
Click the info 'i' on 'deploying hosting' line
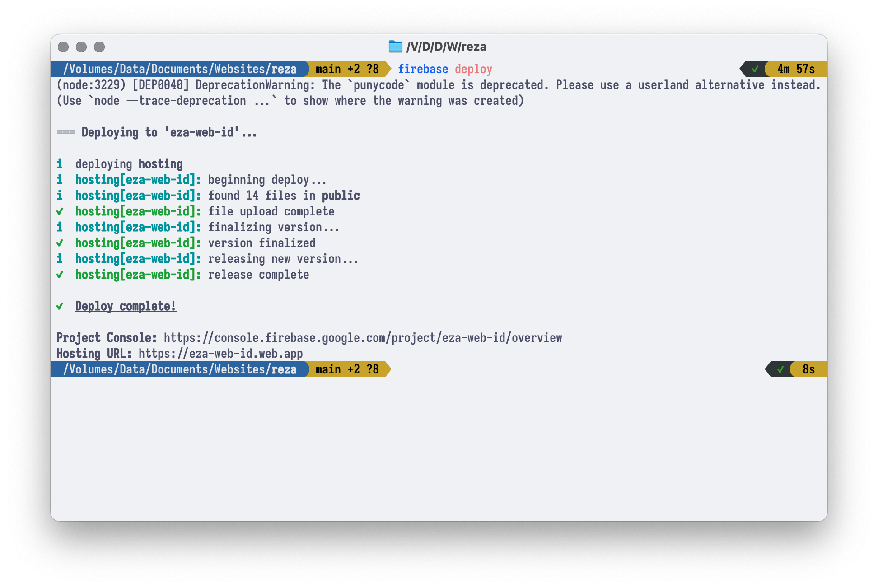60,164
